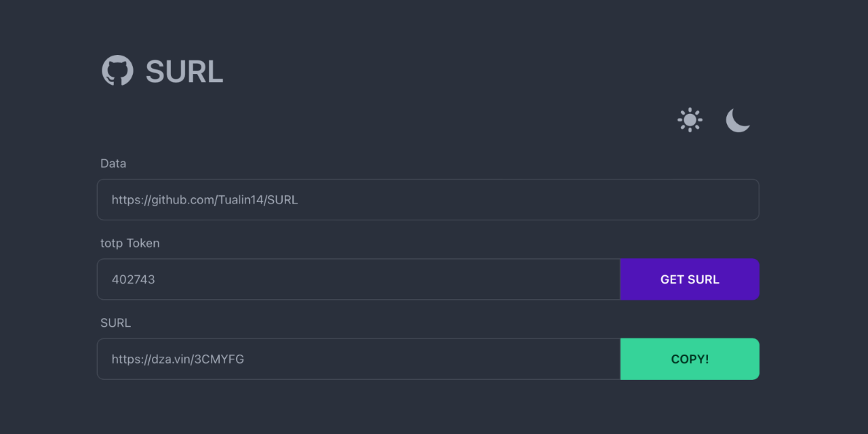Image resolution: width=868 pixels, height=434 pixels.
Task: Click the SURL label above the output field
Action: 115,323
